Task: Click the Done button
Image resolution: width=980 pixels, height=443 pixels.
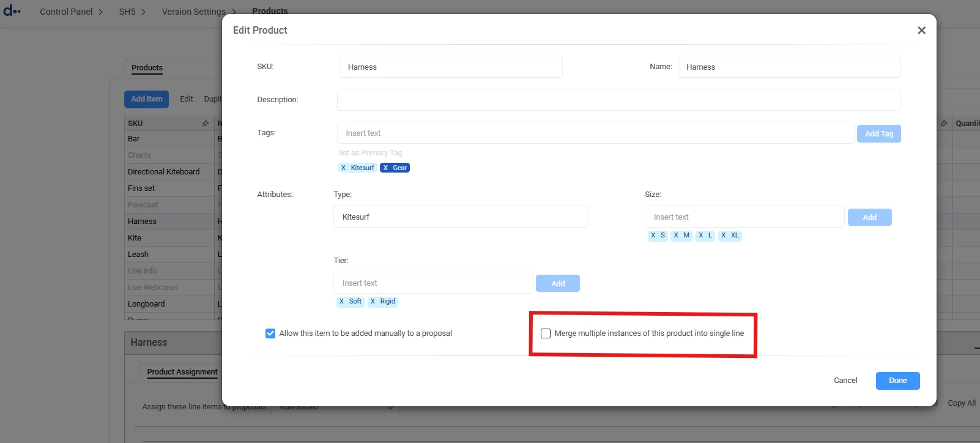Action: (897, 381)
